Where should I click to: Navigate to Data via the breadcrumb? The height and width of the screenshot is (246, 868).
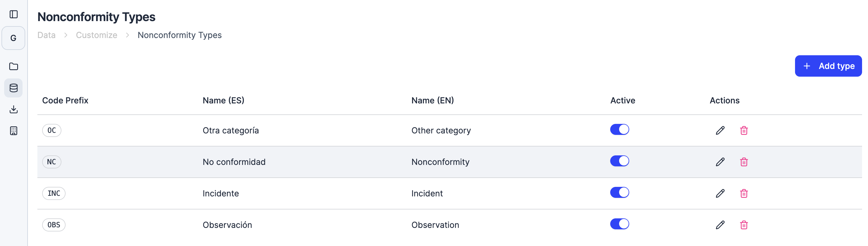tap(46, 35)
